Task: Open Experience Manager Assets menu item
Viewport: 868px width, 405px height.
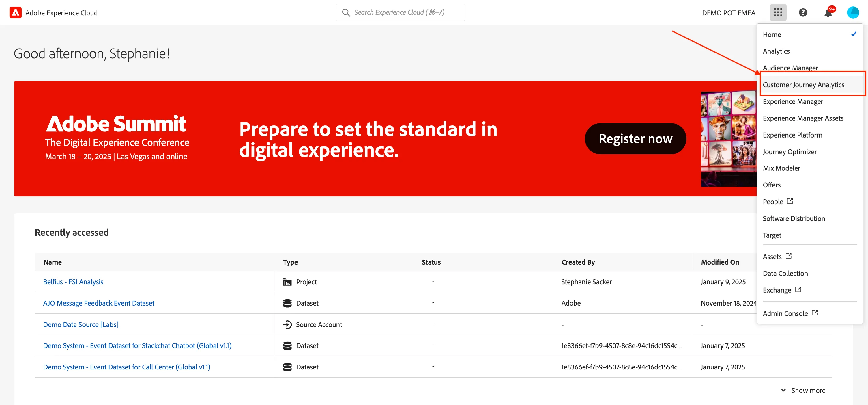Action: [809, 118]
